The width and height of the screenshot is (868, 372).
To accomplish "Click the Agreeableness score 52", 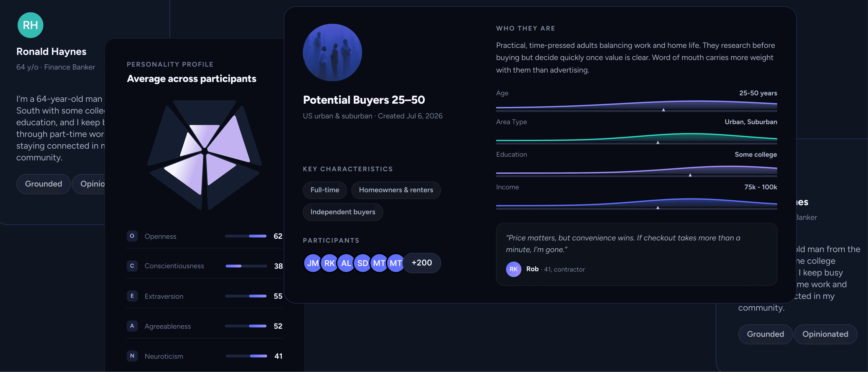I will (278, 326).
